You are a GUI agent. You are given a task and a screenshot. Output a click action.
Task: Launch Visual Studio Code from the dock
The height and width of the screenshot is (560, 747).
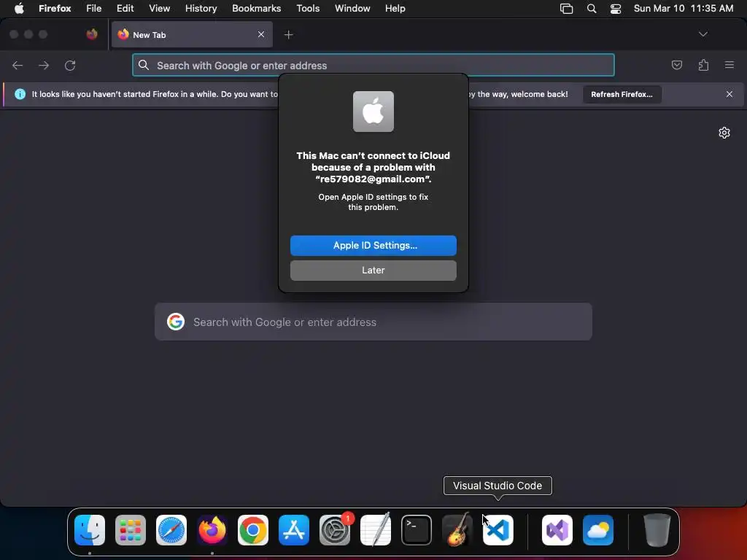(x=498, y=530)
